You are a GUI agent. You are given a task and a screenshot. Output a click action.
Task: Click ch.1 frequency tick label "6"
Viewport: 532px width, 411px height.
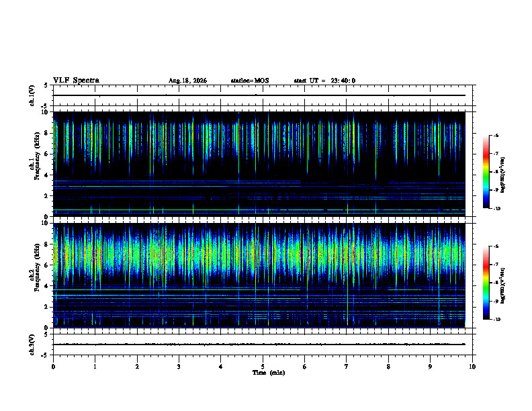47,154
